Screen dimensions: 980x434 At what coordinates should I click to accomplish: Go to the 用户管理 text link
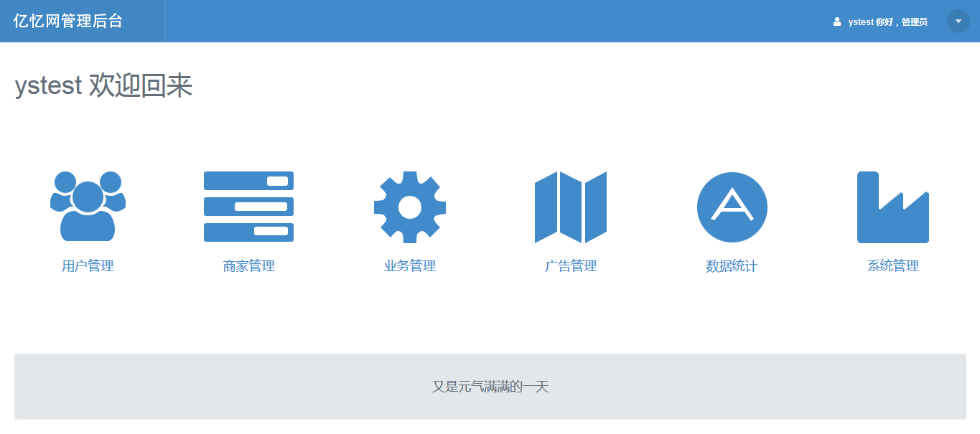click(88, 266)
